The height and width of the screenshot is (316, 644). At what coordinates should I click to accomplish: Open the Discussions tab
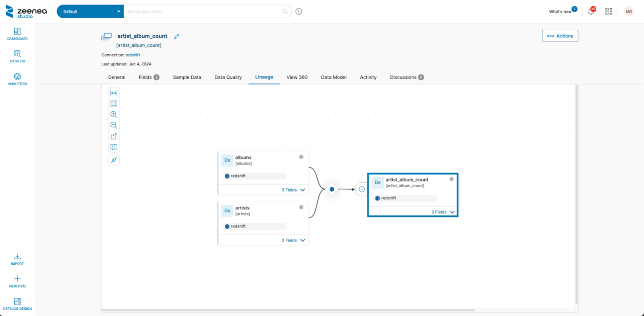tap(404, 77)
